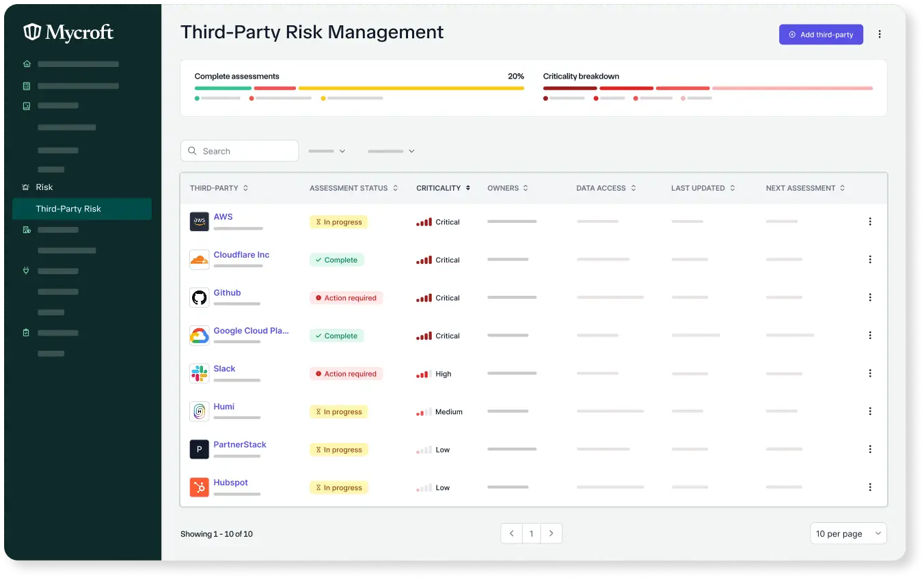
Task: Open the Hubspot row actions menu
Action: (870, 487)
